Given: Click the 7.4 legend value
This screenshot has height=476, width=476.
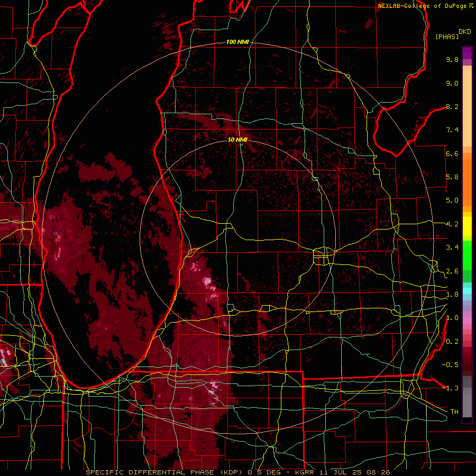Looking at the screenshot, I should coord(452,130).
